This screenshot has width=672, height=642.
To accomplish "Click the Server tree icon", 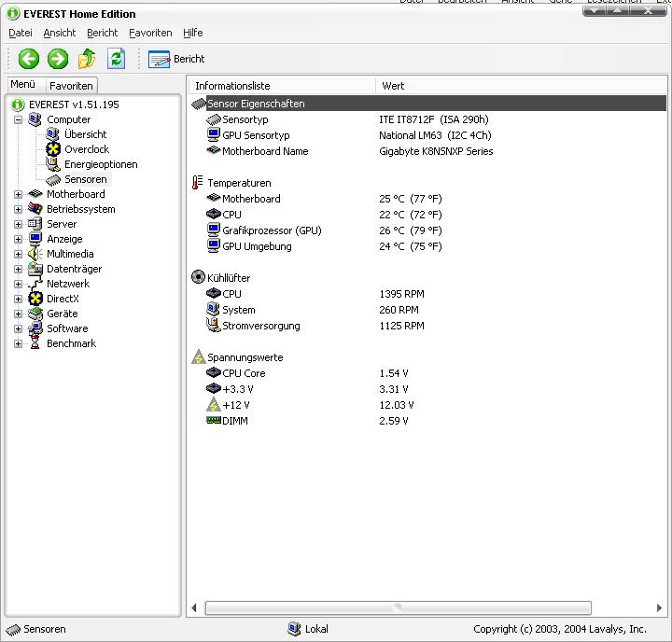I will click(x=35, y=224).
